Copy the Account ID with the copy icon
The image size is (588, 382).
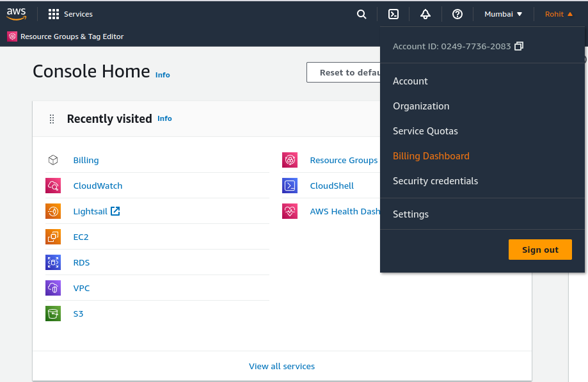click(x=519, y=46)
